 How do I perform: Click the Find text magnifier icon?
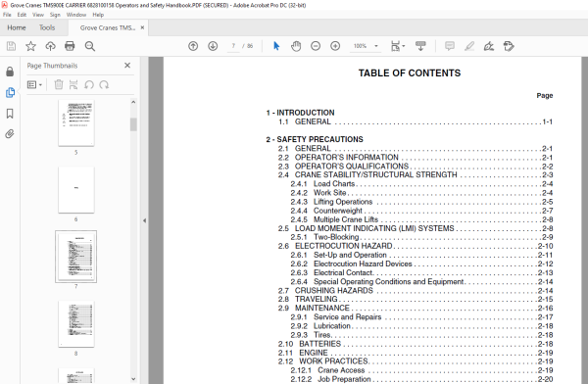89,46
